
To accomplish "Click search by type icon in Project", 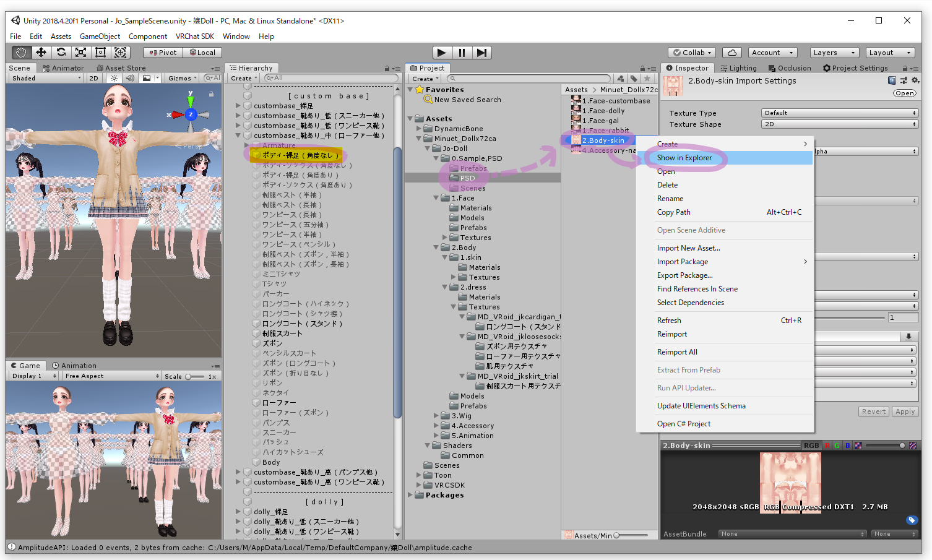I will tap(621, 79).
